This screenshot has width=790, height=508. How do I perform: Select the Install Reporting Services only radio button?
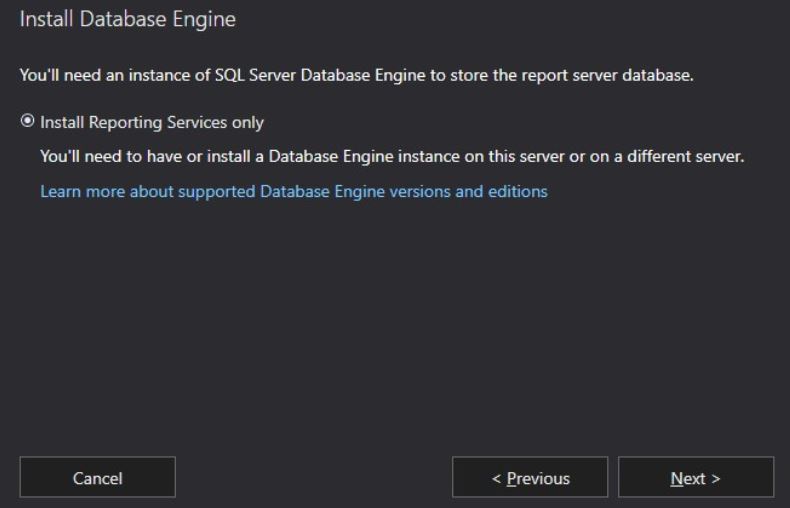tap(27, 121)
